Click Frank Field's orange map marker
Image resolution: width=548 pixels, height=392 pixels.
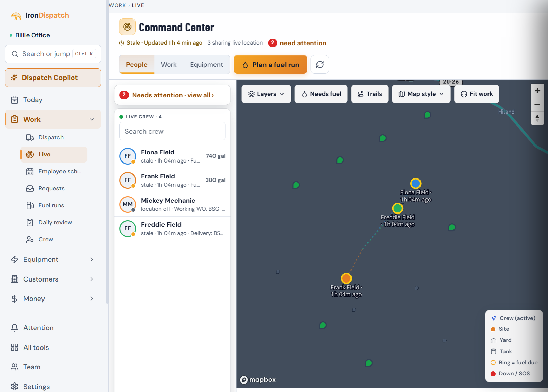point(346,278)
